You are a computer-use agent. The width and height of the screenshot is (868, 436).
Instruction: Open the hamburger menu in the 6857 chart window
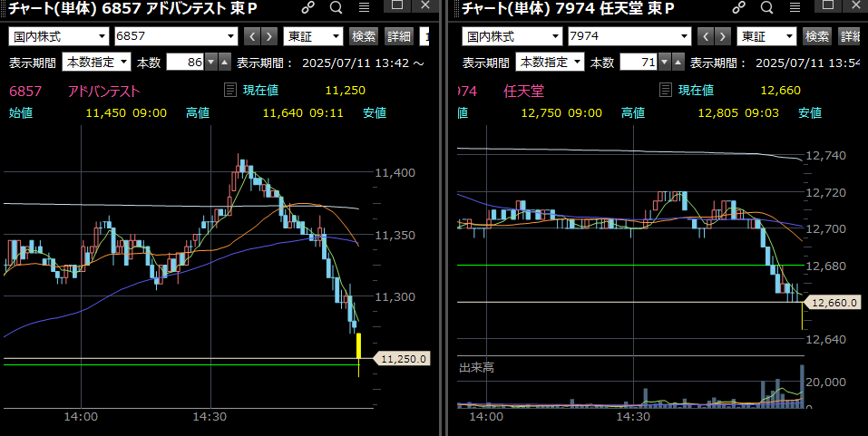[x=364, y=7]
